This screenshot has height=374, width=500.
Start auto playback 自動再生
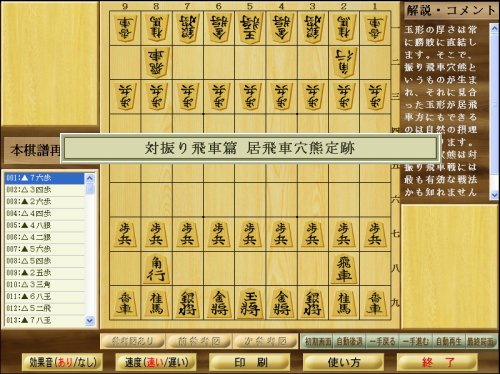449,342
